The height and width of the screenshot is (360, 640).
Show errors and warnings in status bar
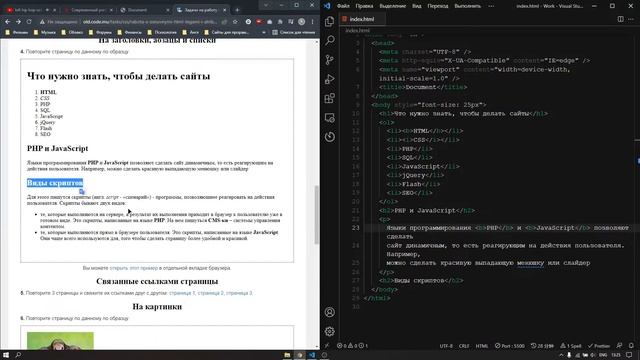click(353, 346)
